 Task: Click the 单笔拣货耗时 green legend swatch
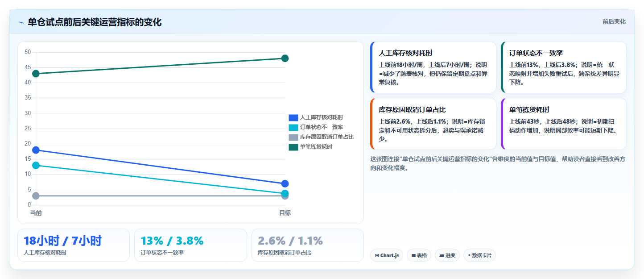pos(293,147)
